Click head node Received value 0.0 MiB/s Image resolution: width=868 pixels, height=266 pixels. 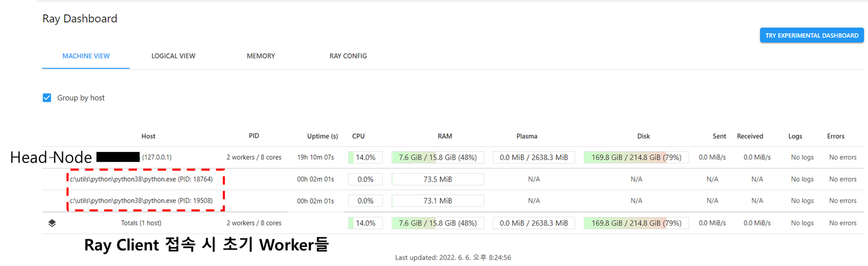757,158
